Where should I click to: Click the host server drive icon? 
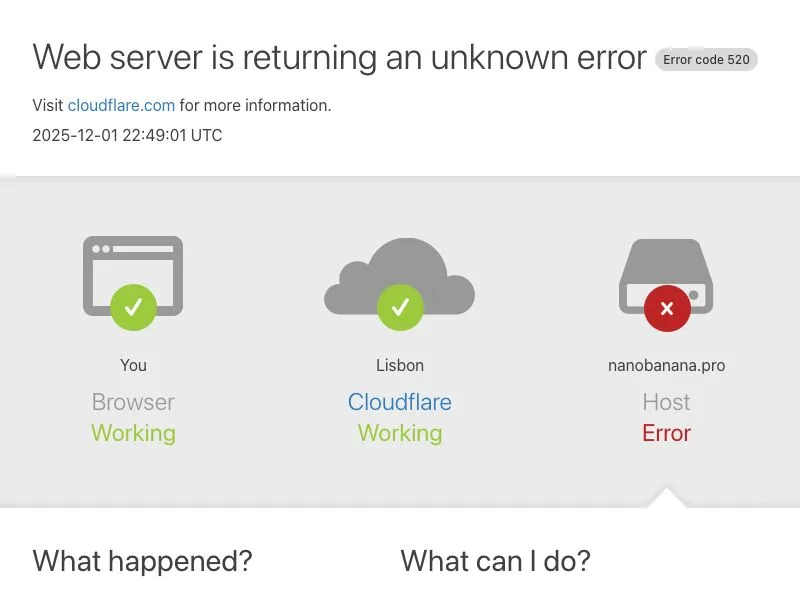coord(666,276)
